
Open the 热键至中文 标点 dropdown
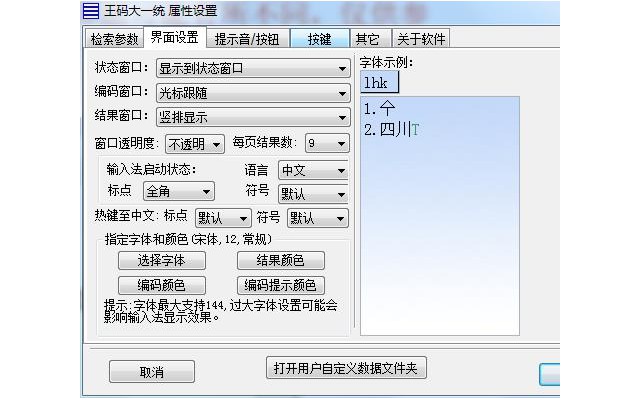(x=223, y=218)
